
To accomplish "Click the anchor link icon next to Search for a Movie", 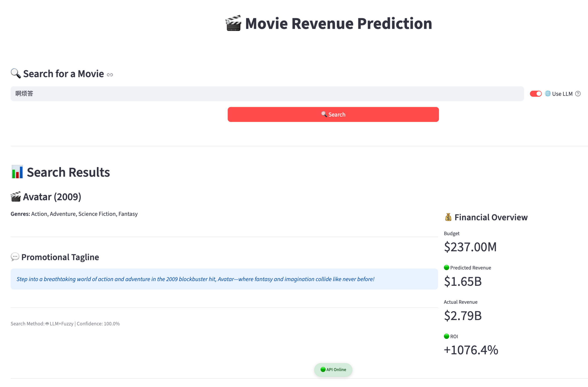I will [110, 75].
